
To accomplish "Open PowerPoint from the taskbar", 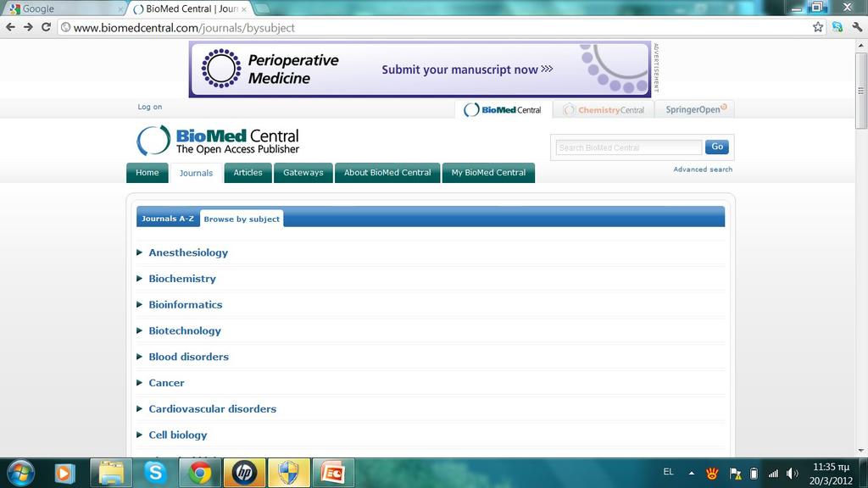I will 333,473.
